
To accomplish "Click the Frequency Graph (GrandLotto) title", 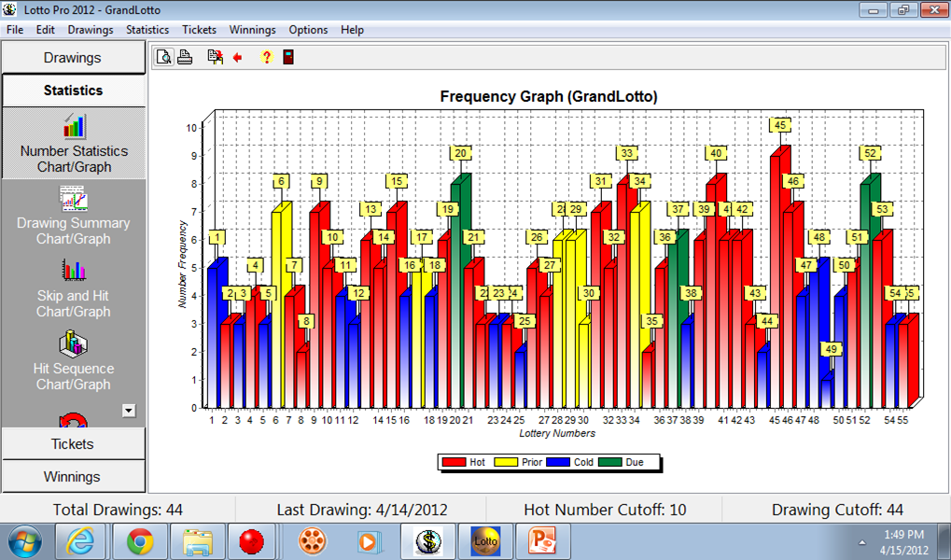I will 549,96.
